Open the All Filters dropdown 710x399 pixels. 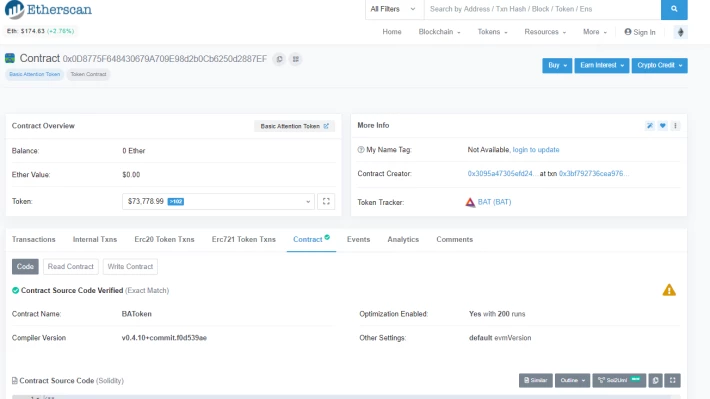pos(393,9)
